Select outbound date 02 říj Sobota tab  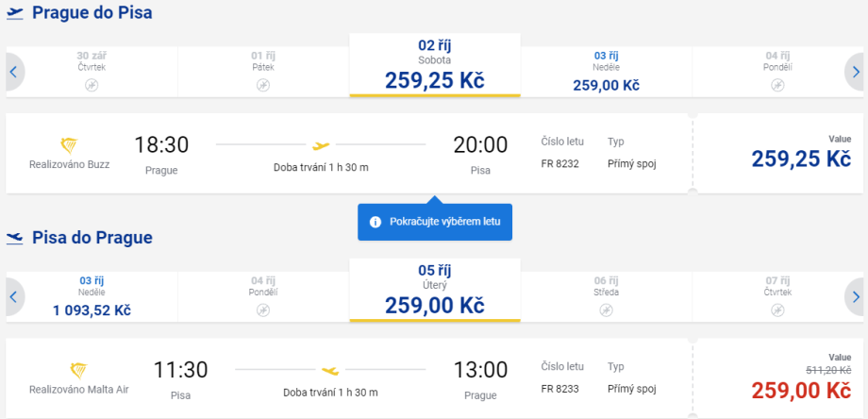pyautogui.click(x=434, y=66)
